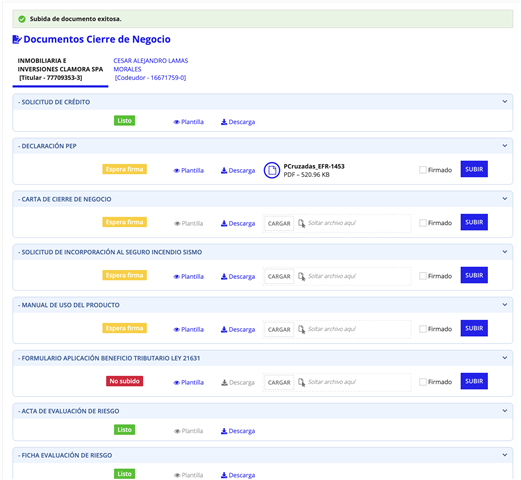Select the Inmobiliaria e Inversiones Clamora SPA tab

click(x=60, y=69)
